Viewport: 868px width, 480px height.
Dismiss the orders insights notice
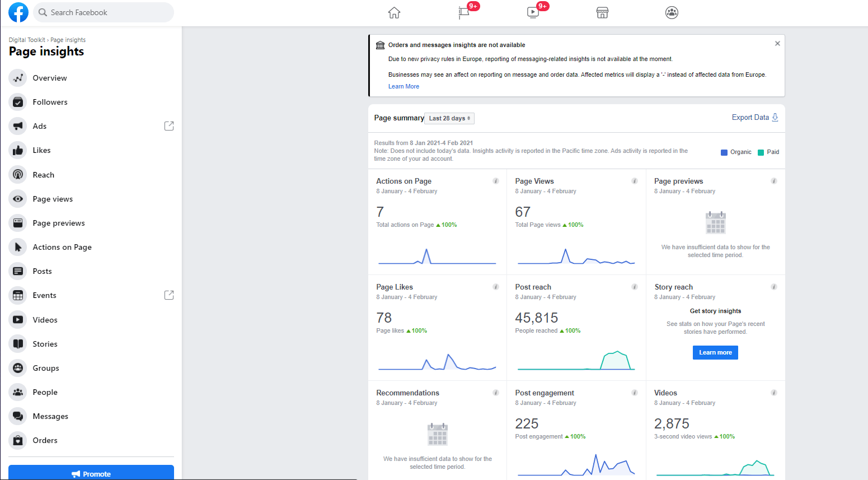(x=777, y=43)
